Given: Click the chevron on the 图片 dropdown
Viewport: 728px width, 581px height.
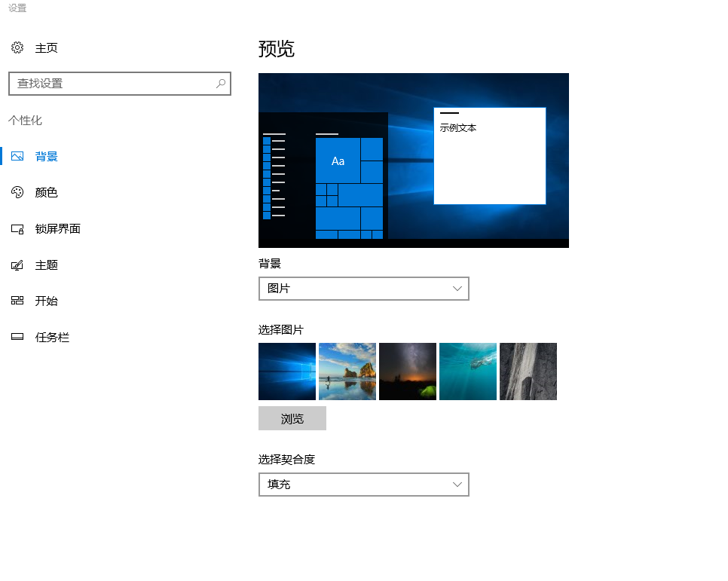Looking at the screenshot, I should [457, 289].
